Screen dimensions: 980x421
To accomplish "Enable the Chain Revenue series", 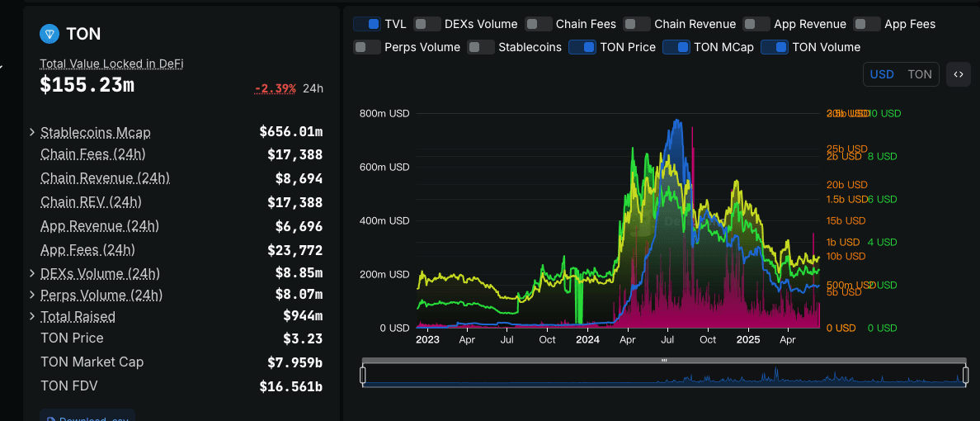I will (637, 24).
